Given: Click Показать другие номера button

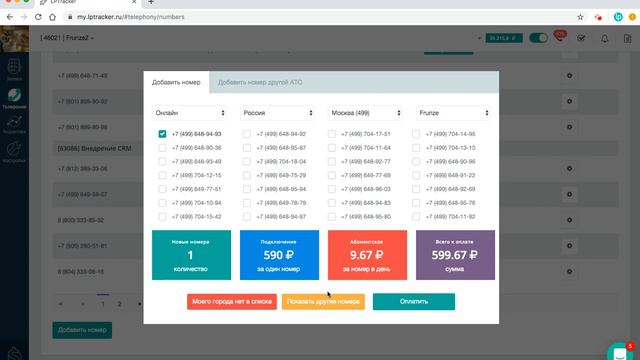Looking at the screenshot, I should [x=323, y=302].
